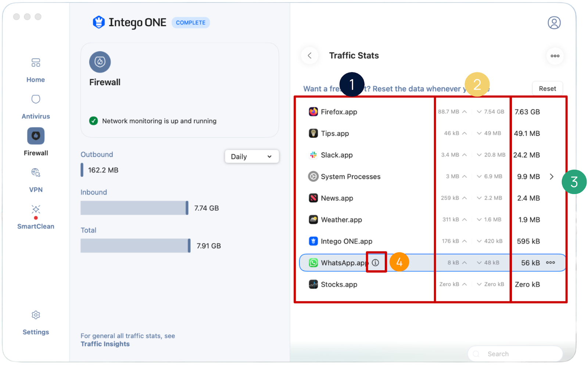Viewport: 588px width, 366px height.
Task: Select the Intego ONE.app row name
Action: [347, 241]
